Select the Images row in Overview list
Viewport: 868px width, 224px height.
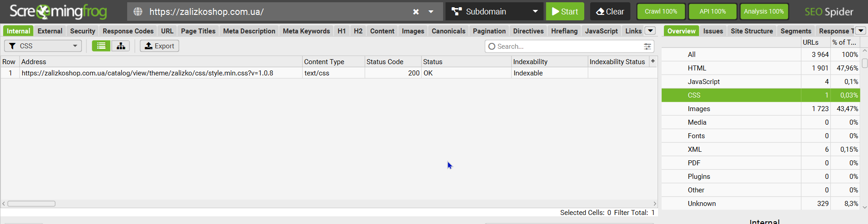coord(760,109)
